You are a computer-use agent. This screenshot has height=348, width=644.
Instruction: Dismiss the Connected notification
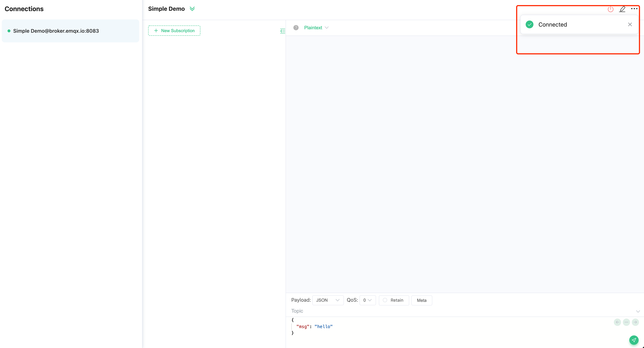coord(629,24)
